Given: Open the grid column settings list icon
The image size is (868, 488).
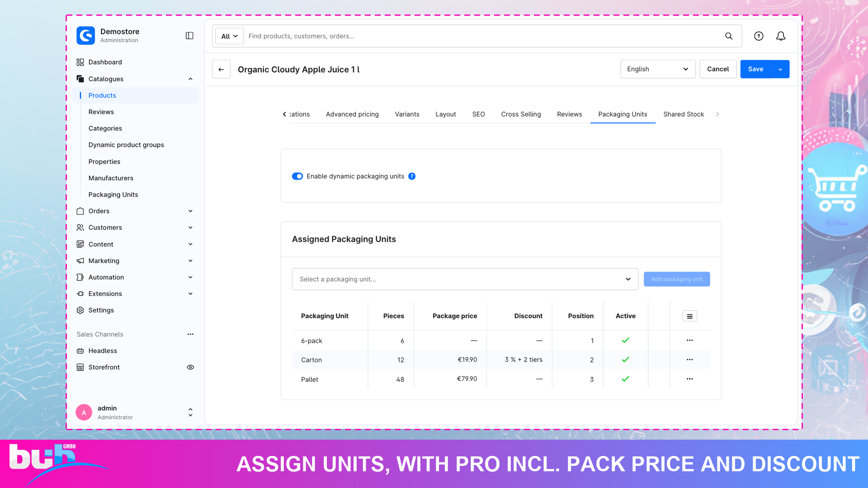Looking at the screenshot, I should (x=689, y=316).
